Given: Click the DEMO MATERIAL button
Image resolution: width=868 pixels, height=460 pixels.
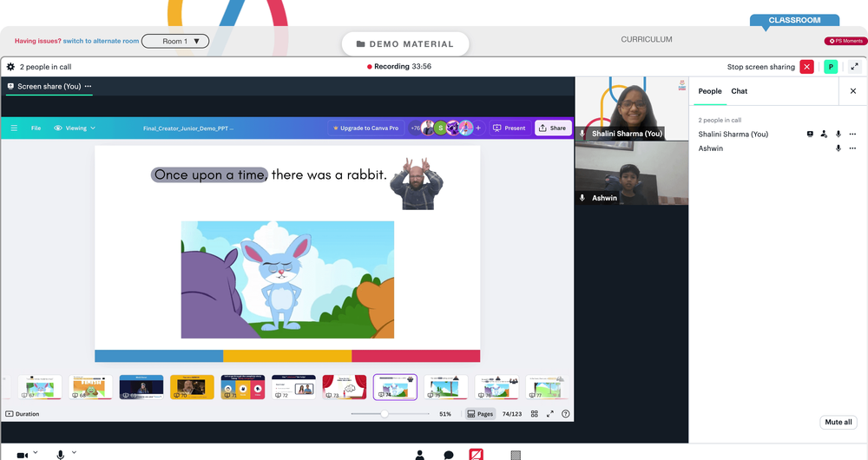Looking at the screenshot, I should pyautogui.click(x=405, y=43).
